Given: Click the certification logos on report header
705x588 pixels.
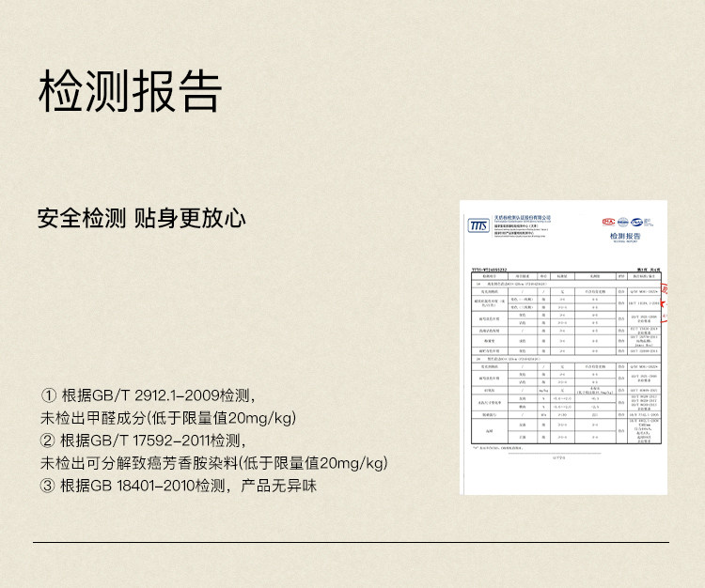Looking at the screenshot, I should (x=628, y=222).
